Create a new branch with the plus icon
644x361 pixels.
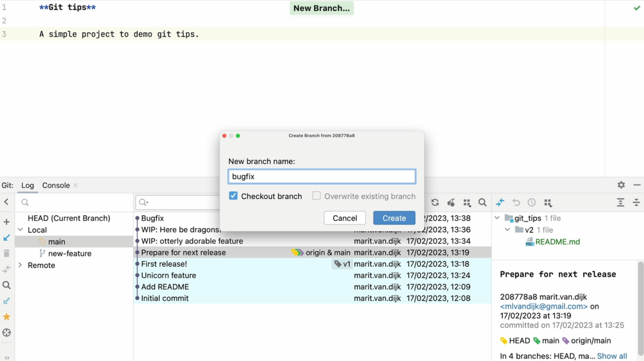(x=6, y=222)
